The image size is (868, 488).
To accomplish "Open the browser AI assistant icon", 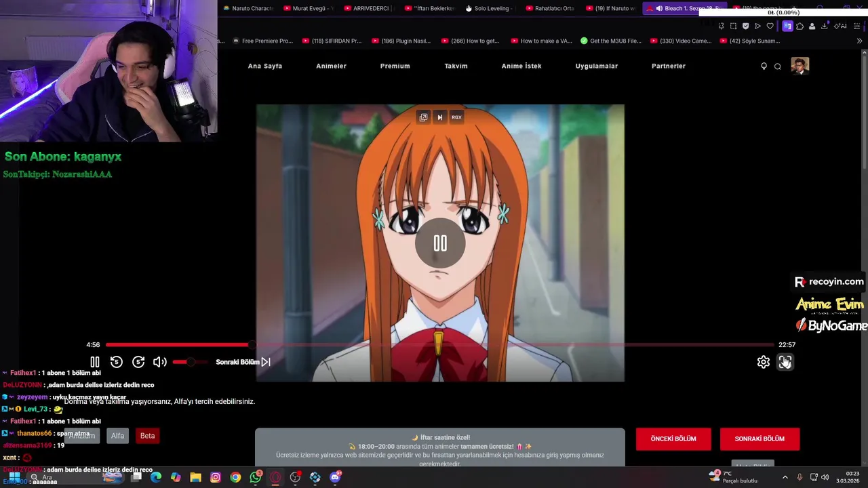I will (840, 26).
